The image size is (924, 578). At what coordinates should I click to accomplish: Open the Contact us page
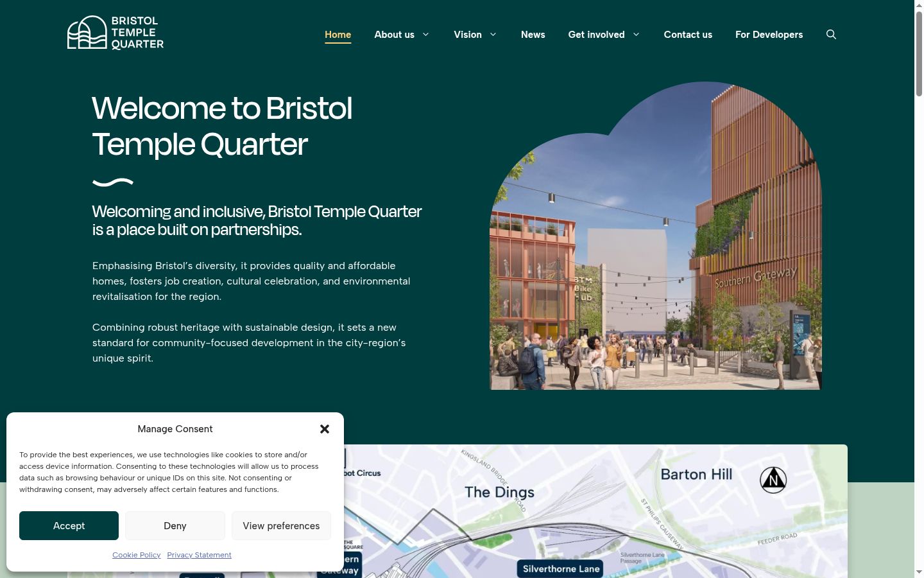click(x=688, y=35)
